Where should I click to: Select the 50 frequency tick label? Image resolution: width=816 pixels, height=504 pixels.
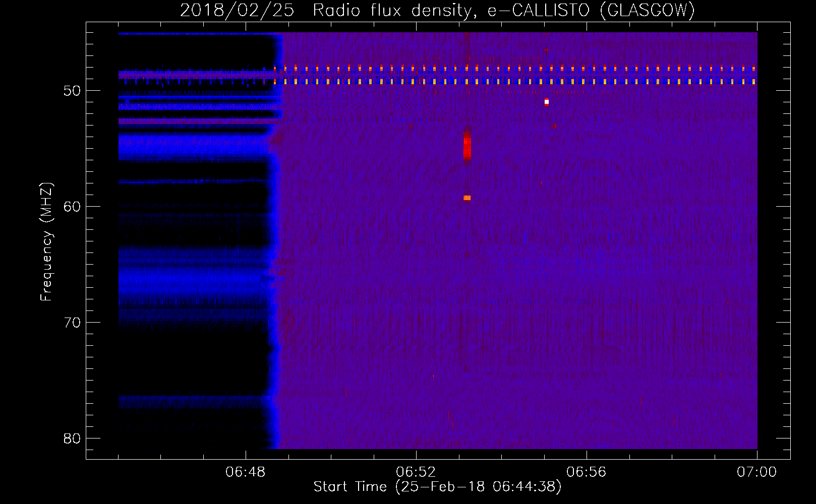tap(72, 91)
